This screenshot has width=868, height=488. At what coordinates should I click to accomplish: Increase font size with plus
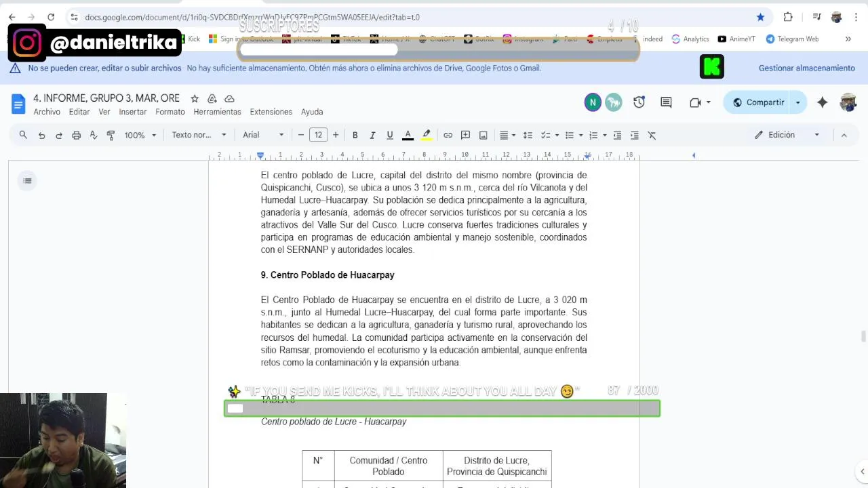click(x=335, y=135)
